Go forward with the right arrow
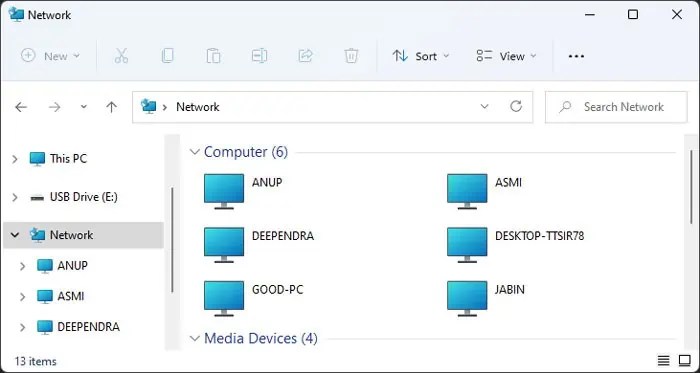 54,107
